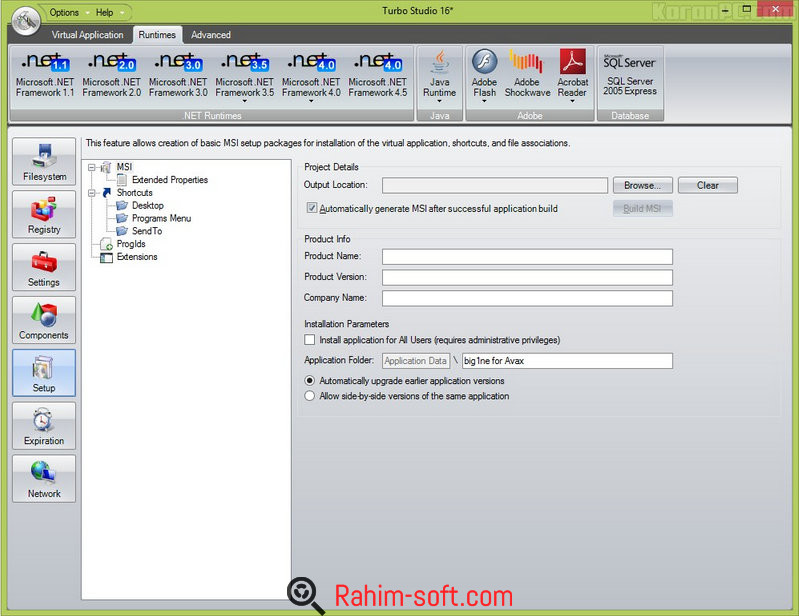Add Microsoft .NET Framework 3.0 runtime

point(178,75)
